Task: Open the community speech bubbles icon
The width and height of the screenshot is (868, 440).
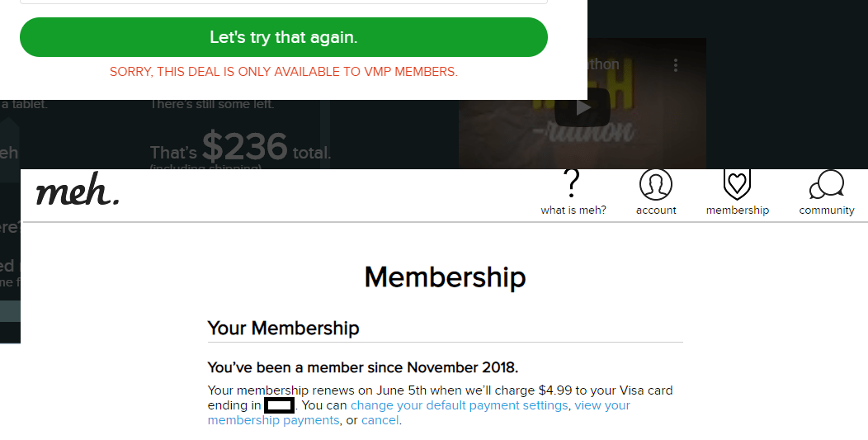Action: click(826, 185)
